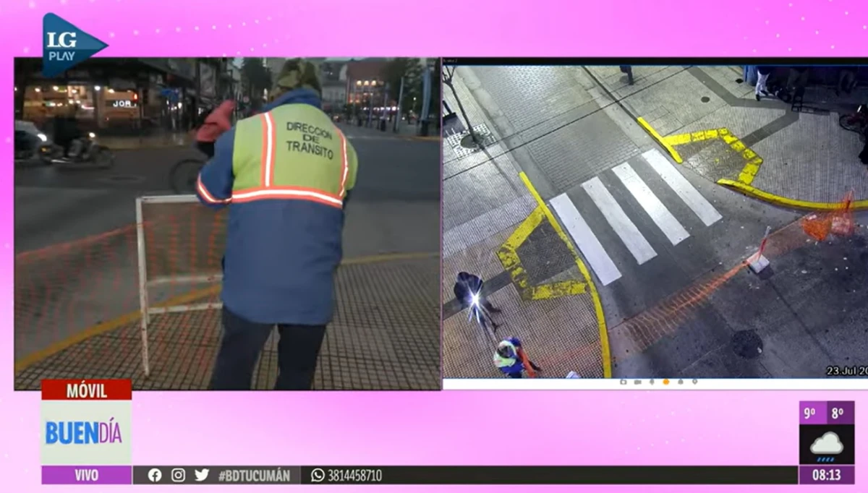Viewport: 868px width, 493px height.
Task: Click the WhatsApp number 3814458710
Action: pyautogui.click(x=355, y=476)
